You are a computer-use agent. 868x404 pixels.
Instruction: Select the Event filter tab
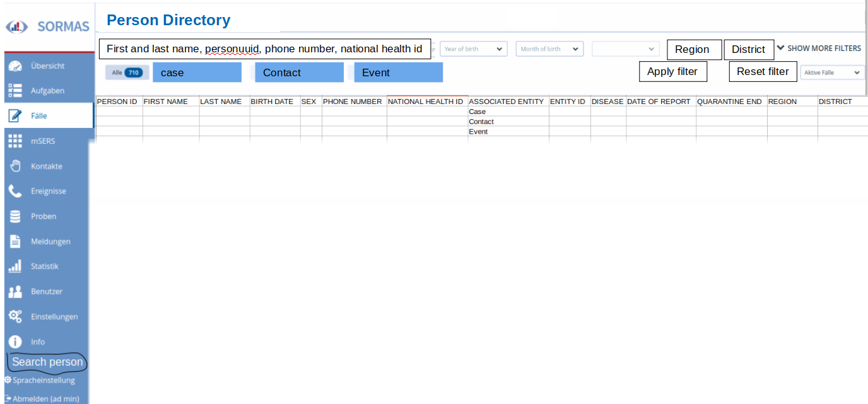pos(398,72)
